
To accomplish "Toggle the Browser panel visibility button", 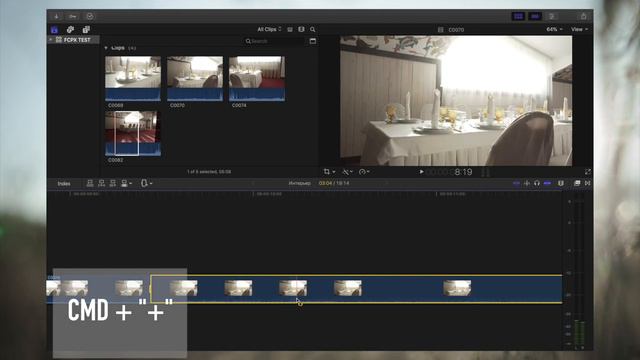I will [518, 16].
